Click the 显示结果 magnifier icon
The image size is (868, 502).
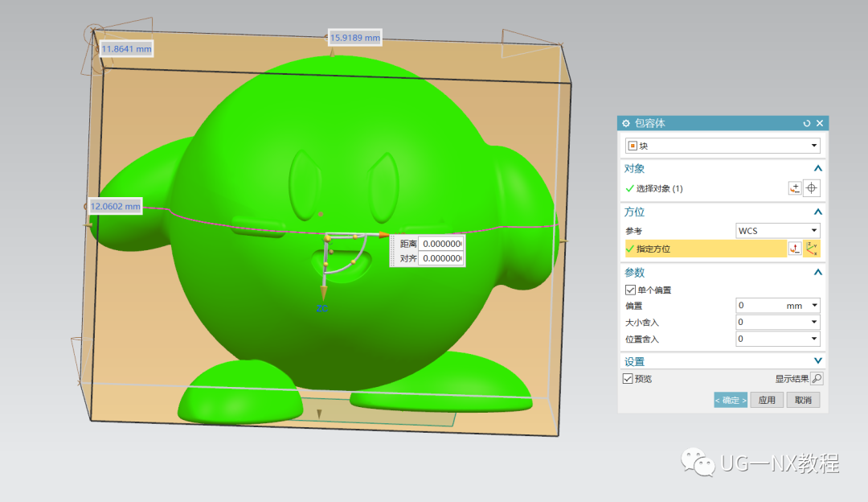(x=817, y=378)
